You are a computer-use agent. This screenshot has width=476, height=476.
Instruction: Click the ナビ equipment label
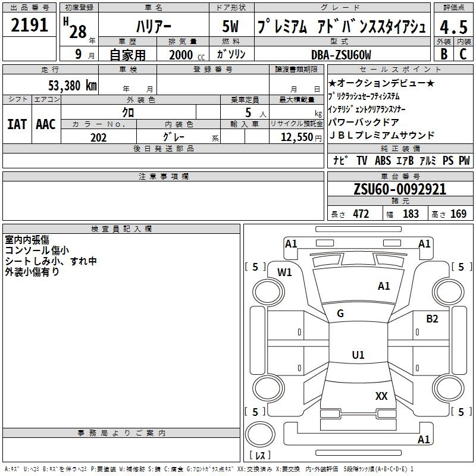pos(340,161)
